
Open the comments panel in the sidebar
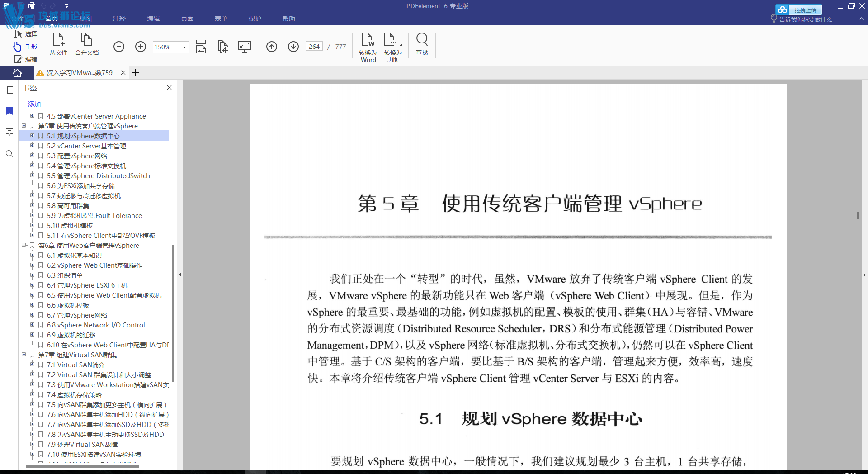pos(9,132)
